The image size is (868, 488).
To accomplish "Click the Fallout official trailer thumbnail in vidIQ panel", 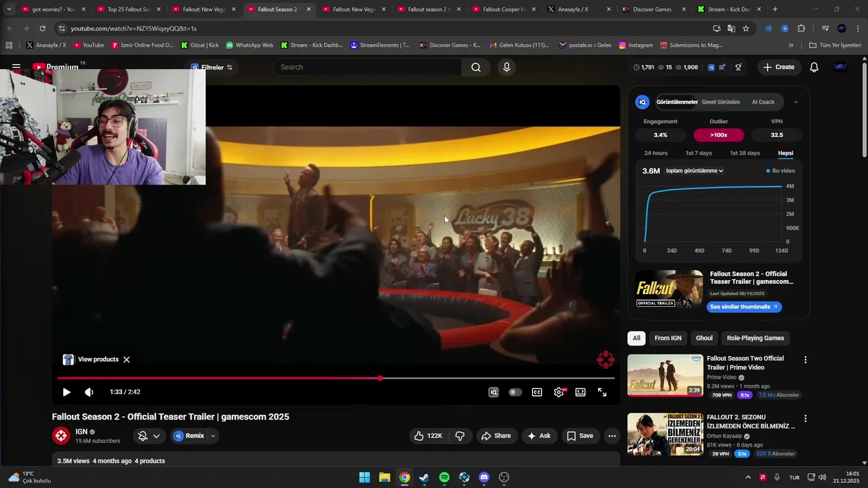I will pos(669,289).
